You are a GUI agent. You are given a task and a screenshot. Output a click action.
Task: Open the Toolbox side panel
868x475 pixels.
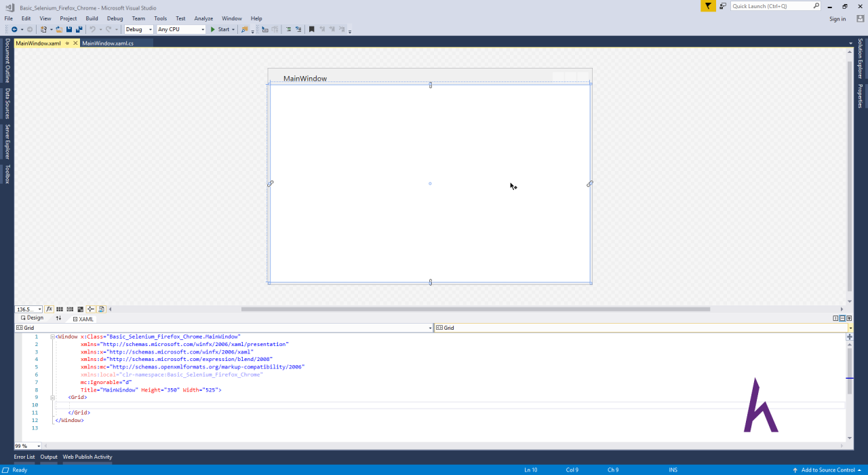(x=7, y=174)
